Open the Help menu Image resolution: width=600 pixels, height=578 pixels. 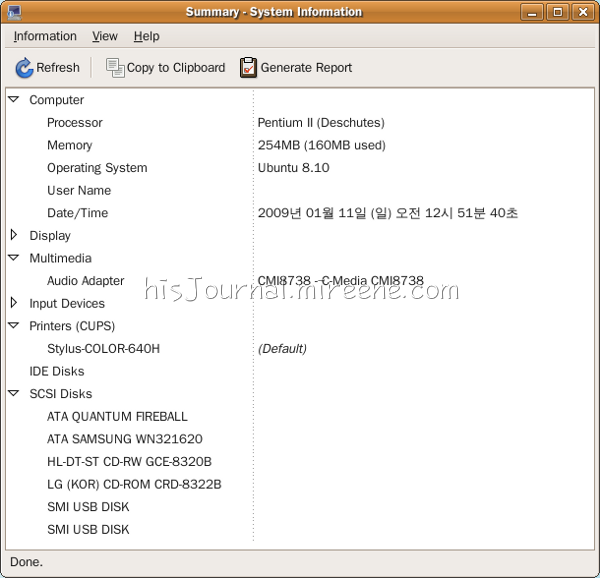(147, 36)
